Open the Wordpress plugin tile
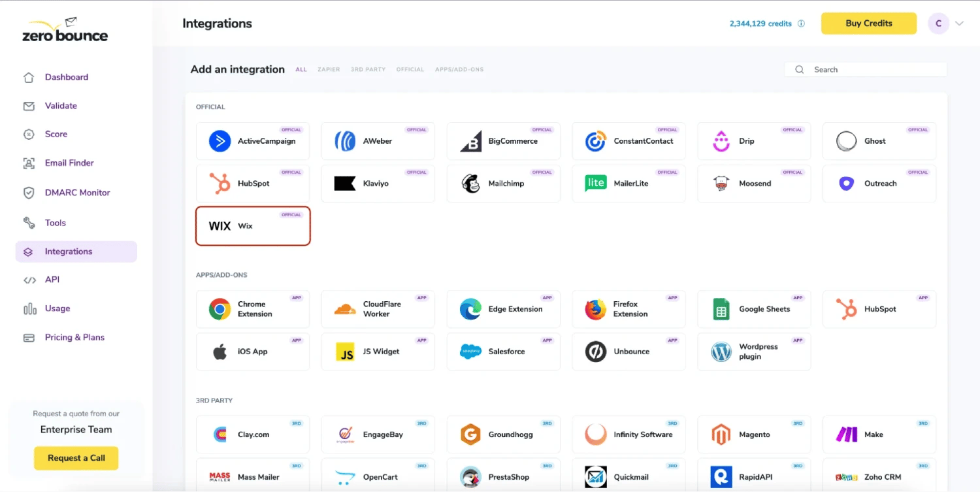The width and height of the screenshot is (980, 492). [x=754, y=352]
